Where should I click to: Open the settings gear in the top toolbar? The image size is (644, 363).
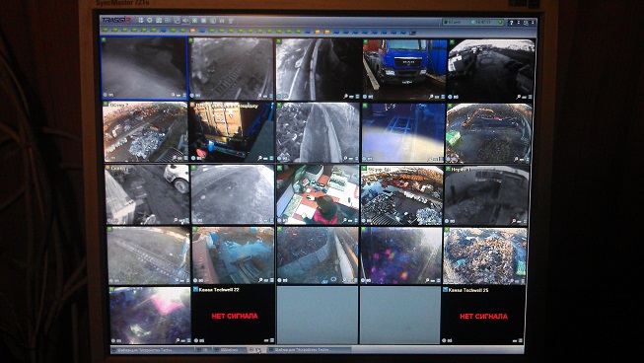[150, 20]
